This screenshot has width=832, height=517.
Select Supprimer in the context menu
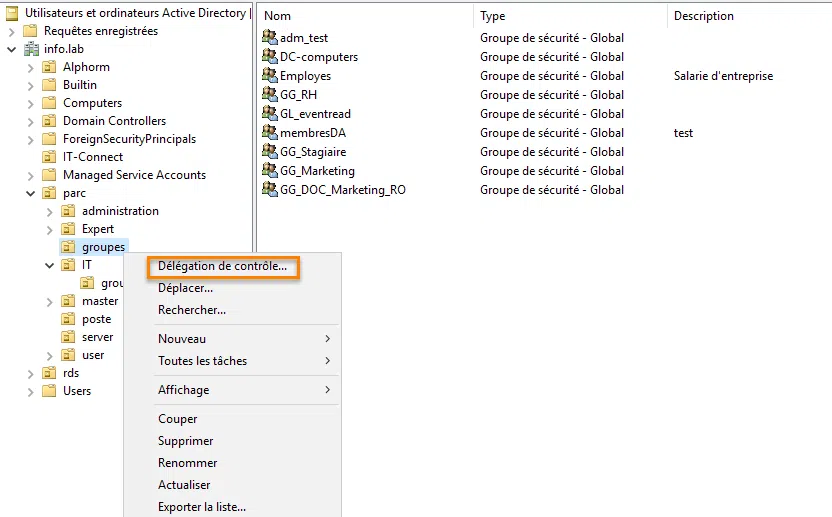click(185, 441)
